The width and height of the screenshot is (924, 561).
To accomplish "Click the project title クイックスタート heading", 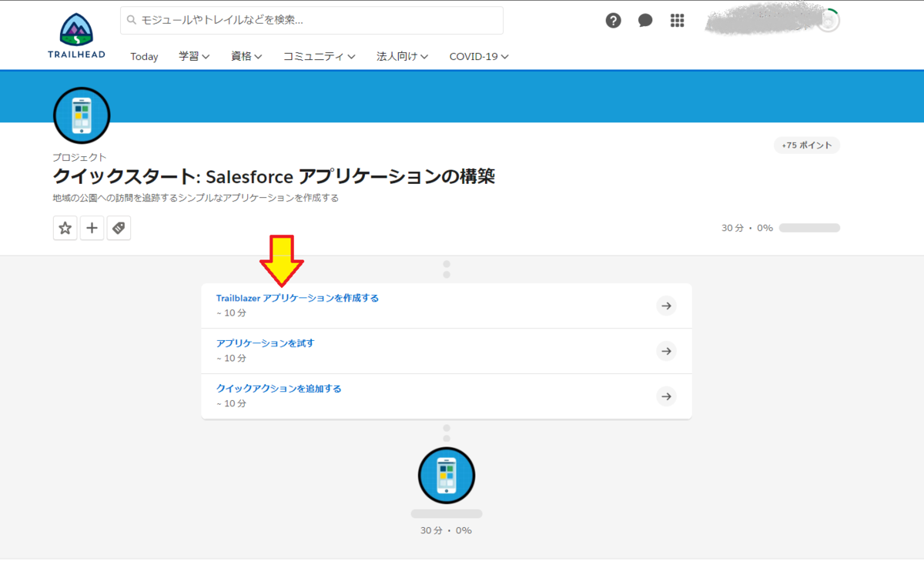I will tap(273, 177).
